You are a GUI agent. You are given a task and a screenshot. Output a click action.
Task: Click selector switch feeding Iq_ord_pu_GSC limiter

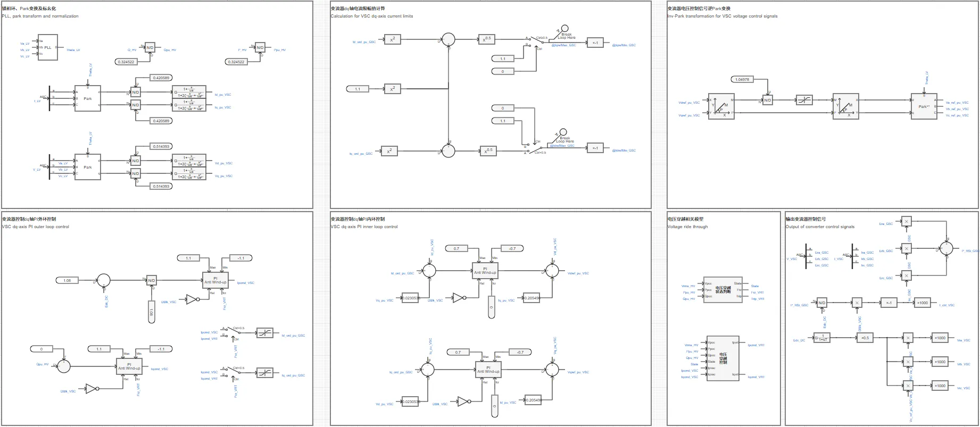click(232, 372)
